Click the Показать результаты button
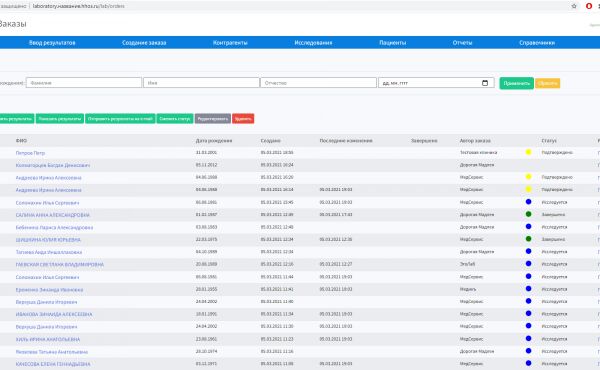 [60, 119]
